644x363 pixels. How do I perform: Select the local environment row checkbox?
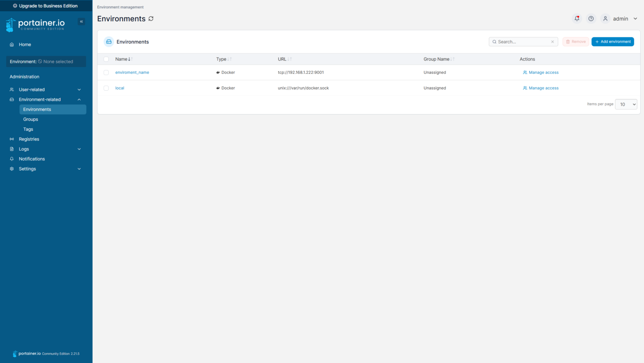(x=106, y=88)
